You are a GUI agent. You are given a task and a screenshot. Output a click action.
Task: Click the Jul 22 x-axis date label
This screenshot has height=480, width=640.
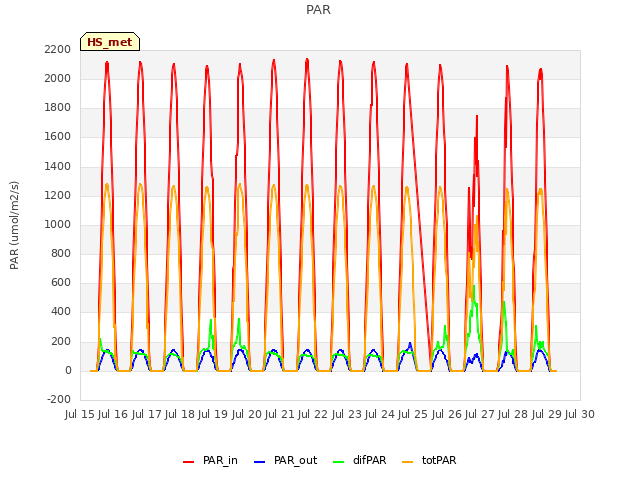tap(313, 414)
